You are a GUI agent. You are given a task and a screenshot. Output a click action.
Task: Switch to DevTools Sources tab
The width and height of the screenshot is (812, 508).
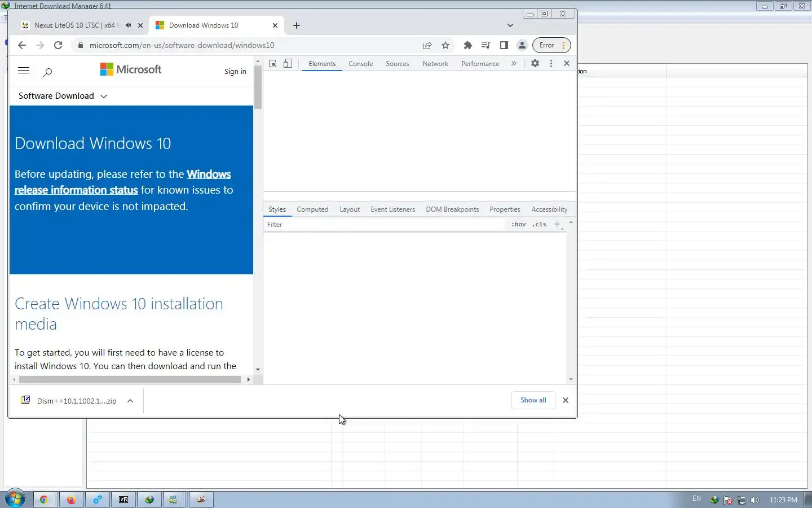398,64
